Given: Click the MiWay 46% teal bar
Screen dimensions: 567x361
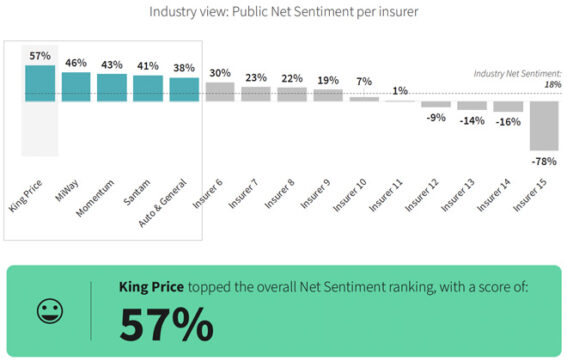Looking at the screenshot, I should click(76, 87).
